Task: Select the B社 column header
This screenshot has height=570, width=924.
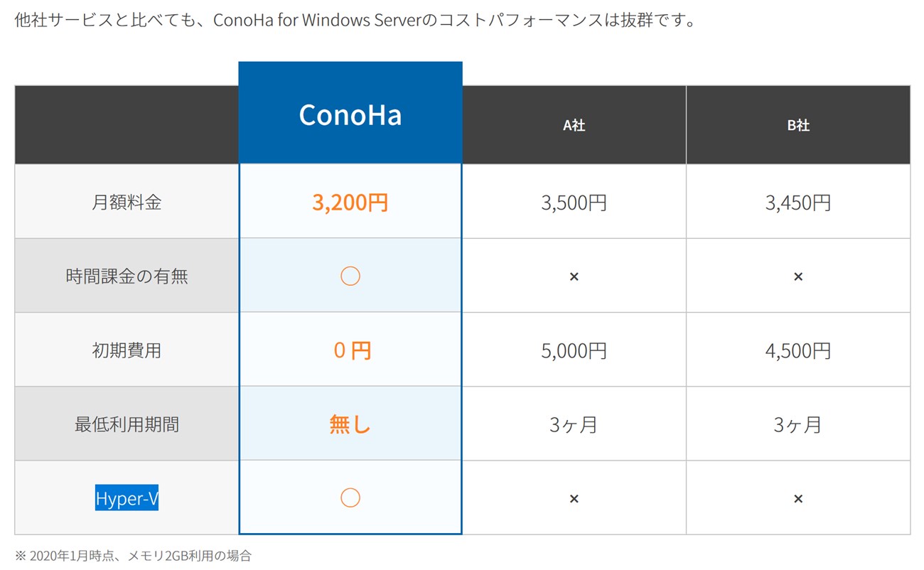Action: tap(798, 125)
